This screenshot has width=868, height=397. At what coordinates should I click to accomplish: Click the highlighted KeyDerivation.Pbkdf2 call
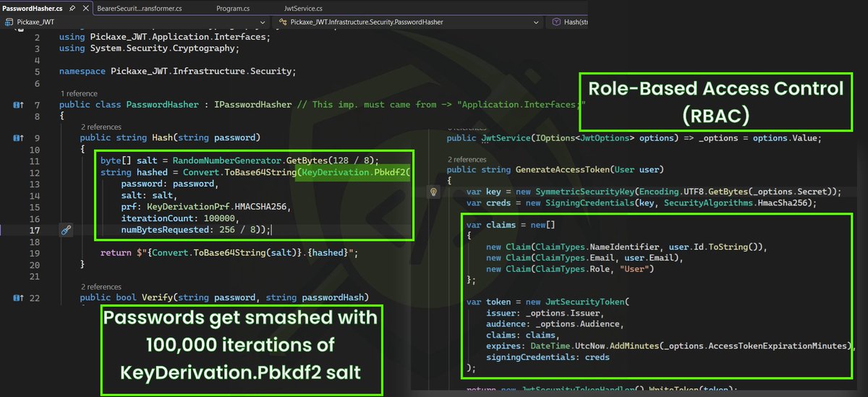(x=354, y=172)
